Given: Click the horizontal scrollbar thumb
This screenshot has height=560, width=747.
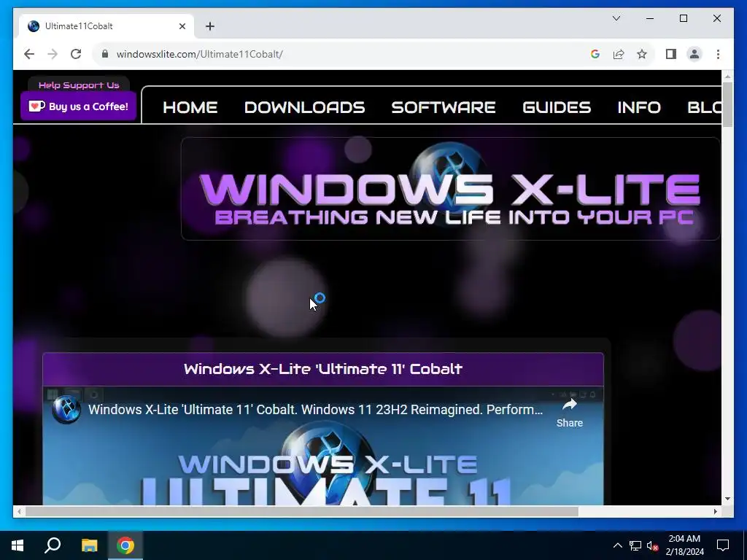Looking at the screenshot, I should (x=301, y=511).
